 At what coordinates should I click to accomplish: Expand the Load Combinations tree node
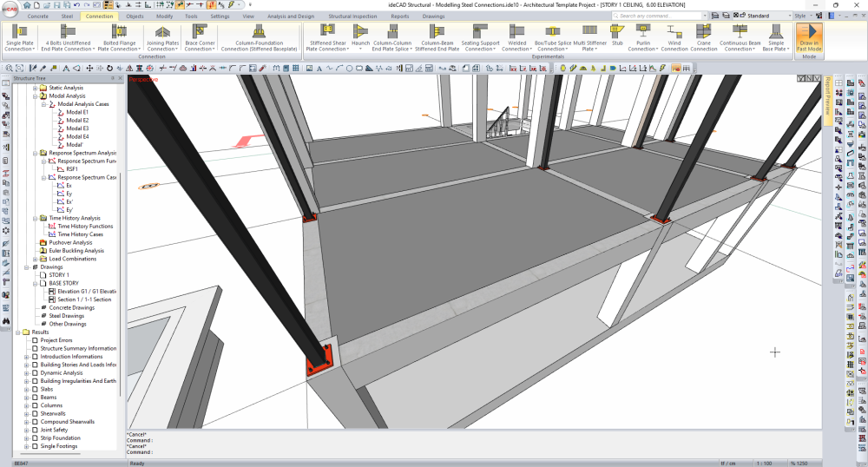tap(35, 259)
